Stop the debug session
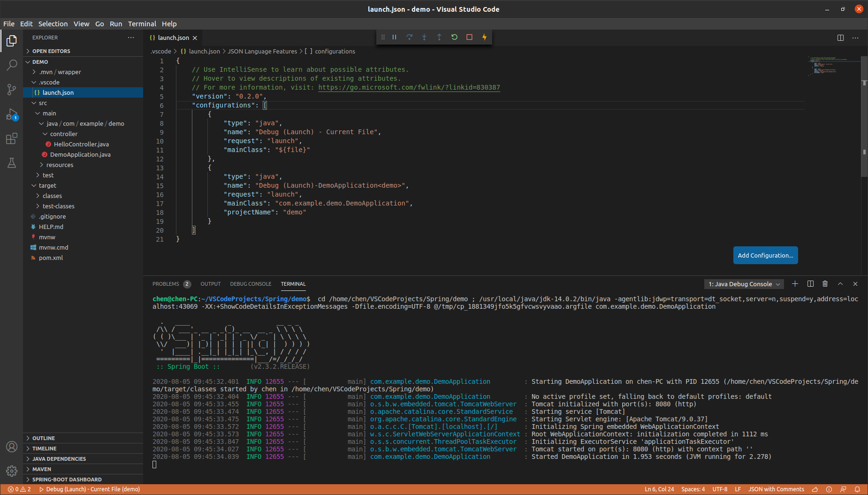Image resolution: width=868 pixels, height=495 pixels. click(x=470, y=37)
